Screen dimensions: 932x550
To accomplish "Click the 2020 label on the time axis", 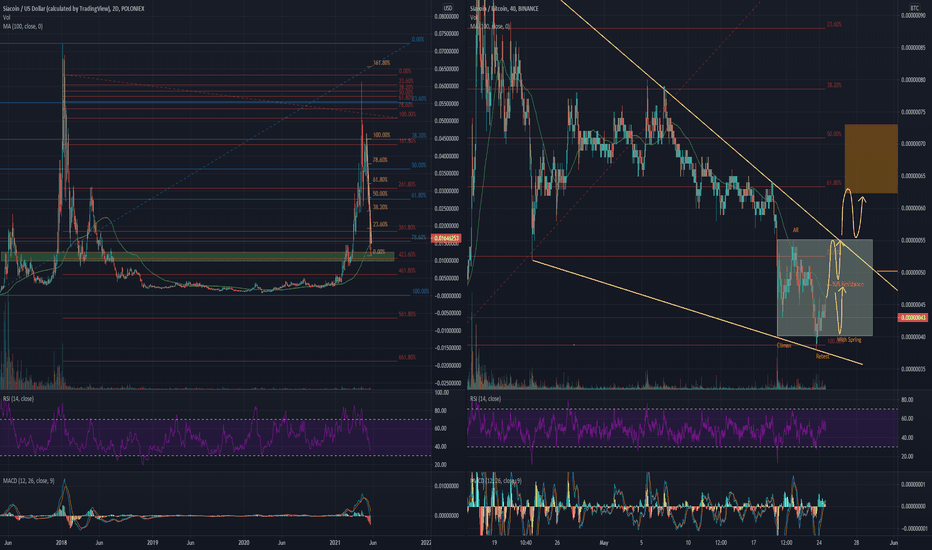I will point(244,543).
